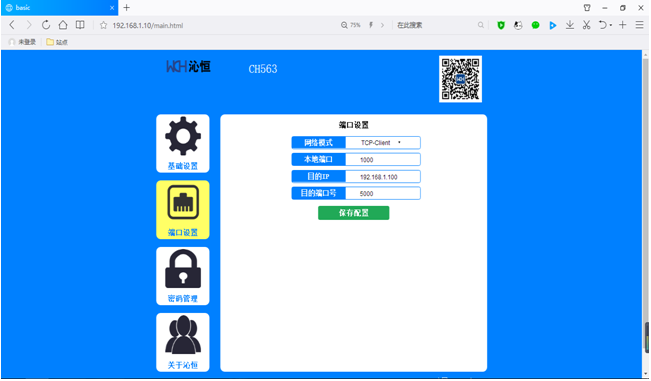Click the chevron next to the lightning icon

tap(382, 25)
